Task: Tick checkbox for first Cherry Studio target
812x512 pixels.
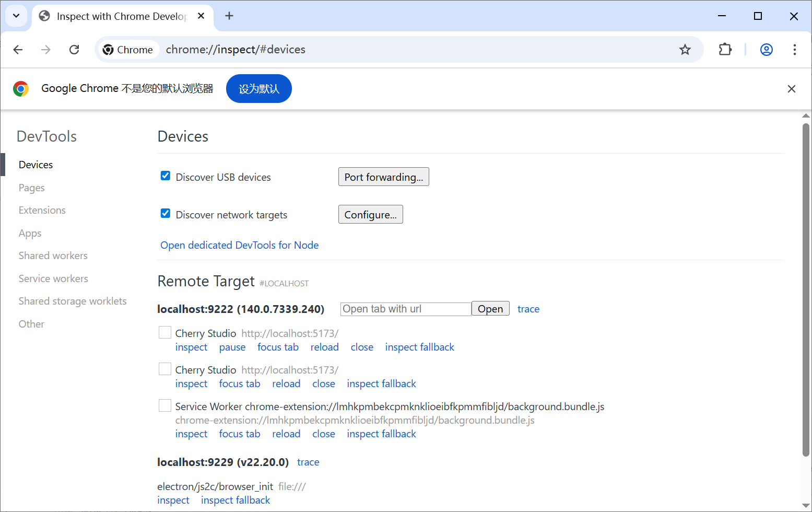Action: point(165,333)
